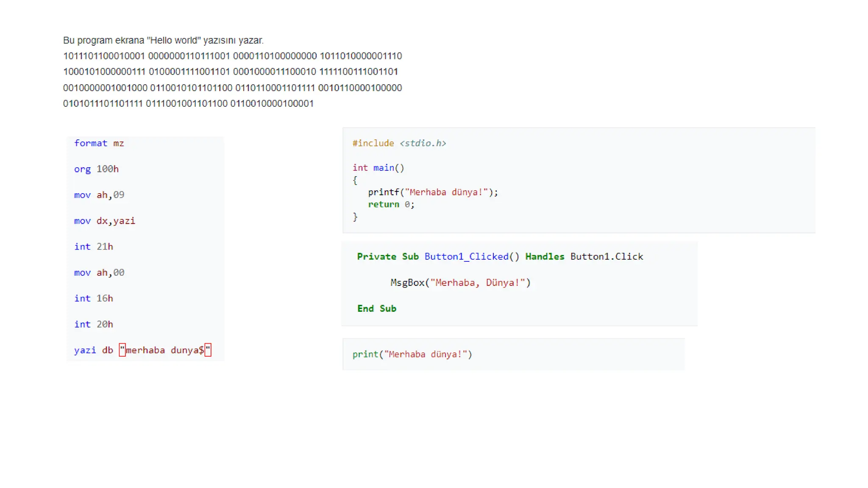Click the 'org 100h' line

click(96, 169)
